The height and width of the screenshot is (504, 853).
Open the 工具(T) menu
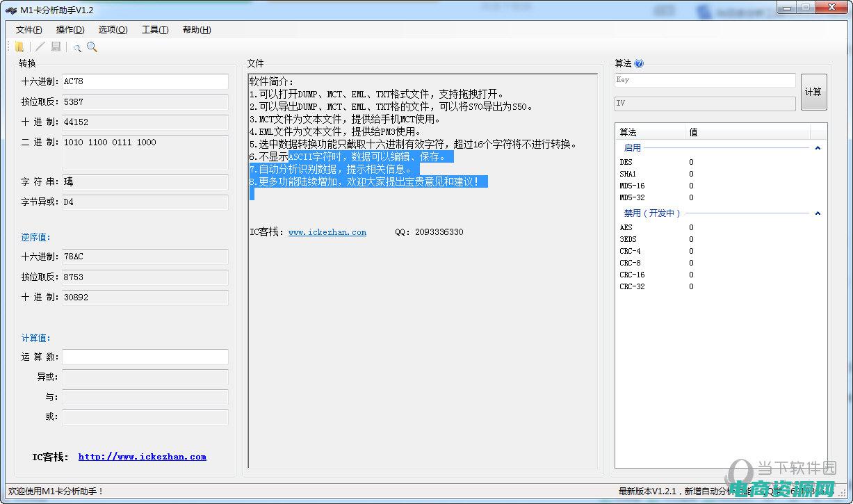click(154, 30)
